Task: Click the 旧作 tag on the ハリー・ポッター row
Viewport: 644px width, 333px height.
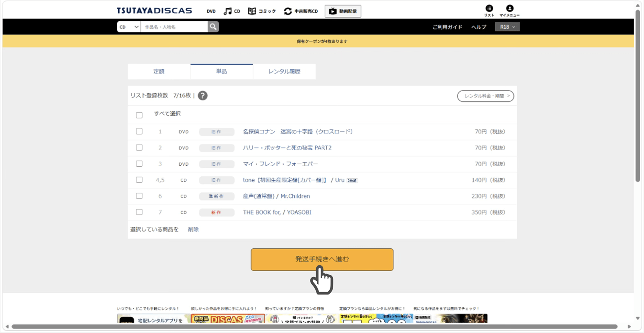Action: 216,148
